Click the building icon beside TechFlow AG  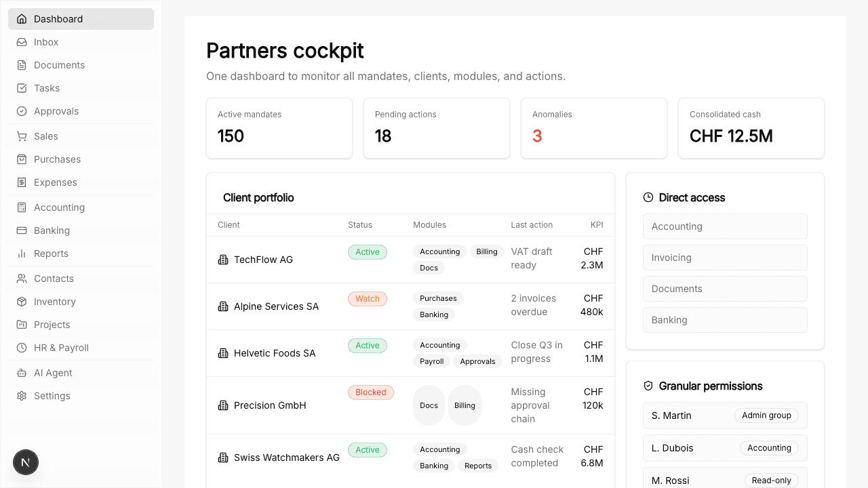click(x=223, y=260)
